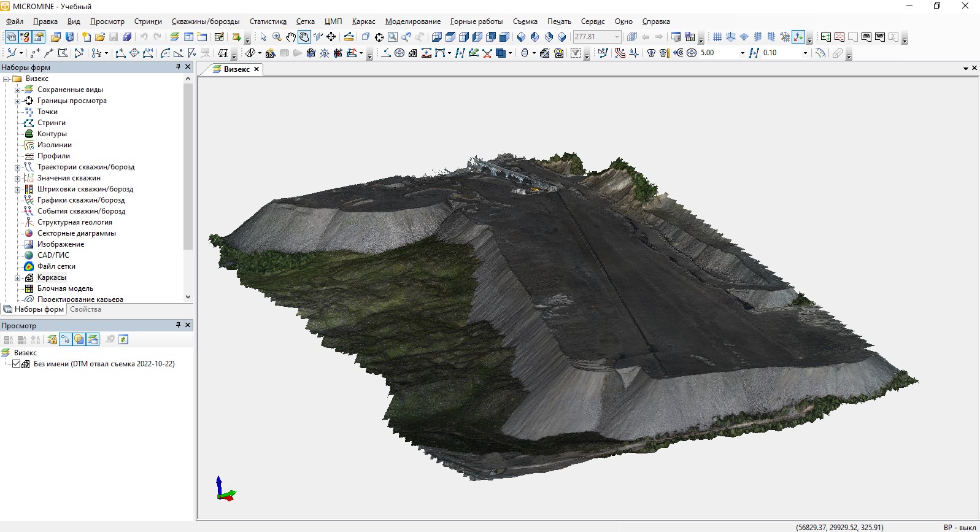Screen dimensions: 980x532
Task: Toggle the grabbing hand rotate mode
Action: point(304,37)
